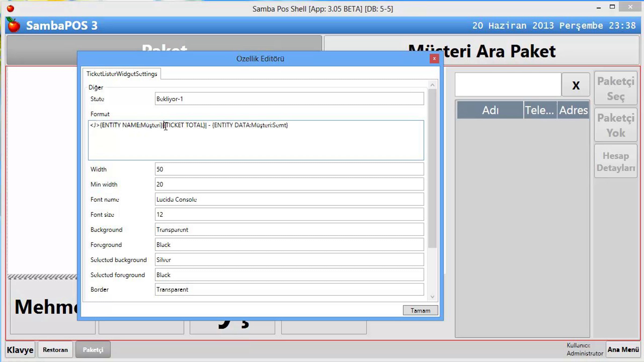Click the SambaPOS apple logo in header
Screen dimensions: 644x362
click(13, 25)
